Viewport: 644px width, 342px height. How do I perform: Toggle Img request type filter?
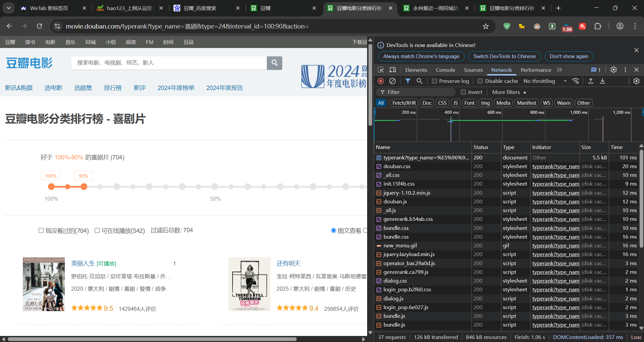(485, 103)
